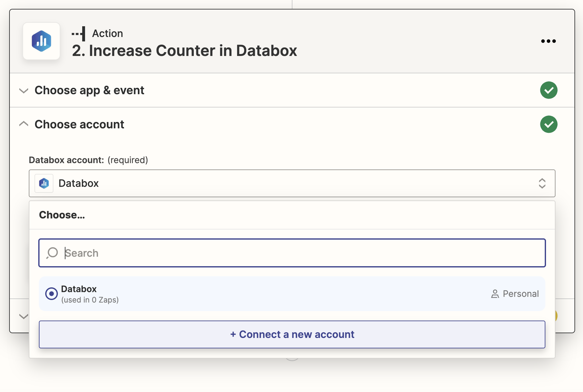
Task: Click the magnifier icon in Search box
Action: point(52,253)
